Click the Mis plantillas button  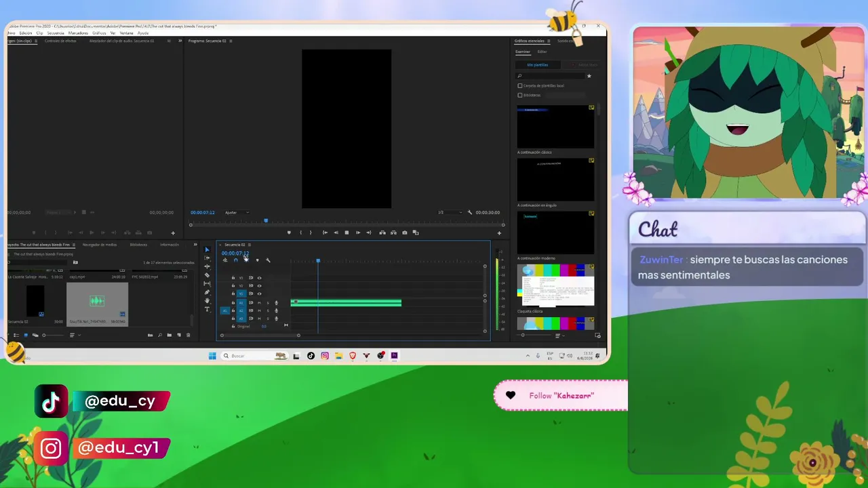[x=538, y=65]
